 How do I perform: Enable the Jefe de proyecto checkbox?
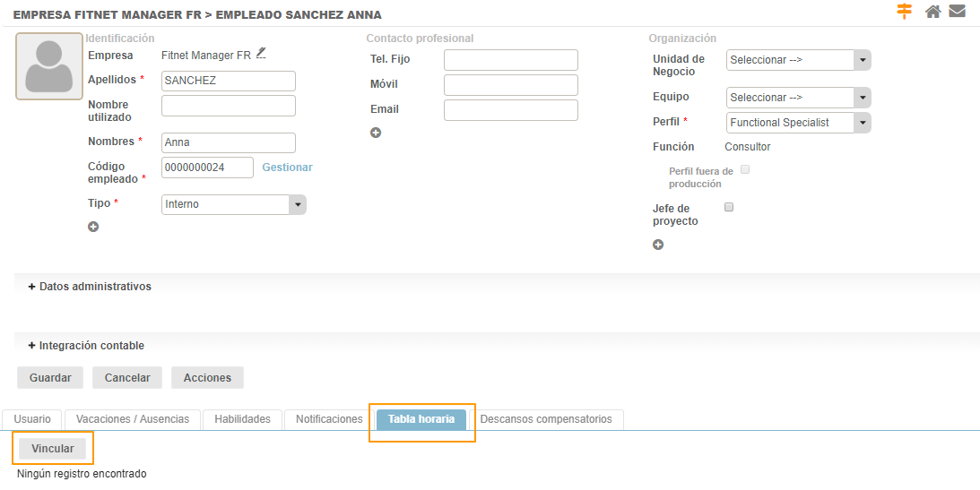tap(729, 207)
